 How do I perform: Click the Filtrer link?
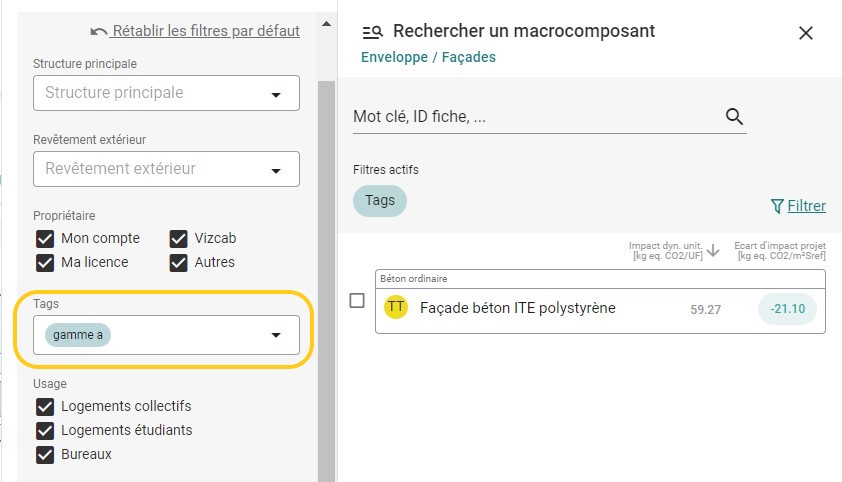click(x=806, y=206)
